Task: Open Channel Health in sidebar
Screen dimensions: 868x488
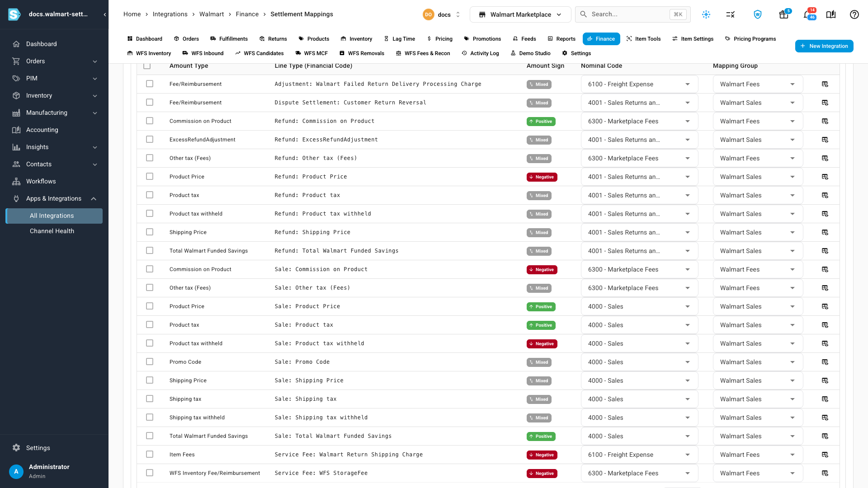Action: (x=52, y=231)
